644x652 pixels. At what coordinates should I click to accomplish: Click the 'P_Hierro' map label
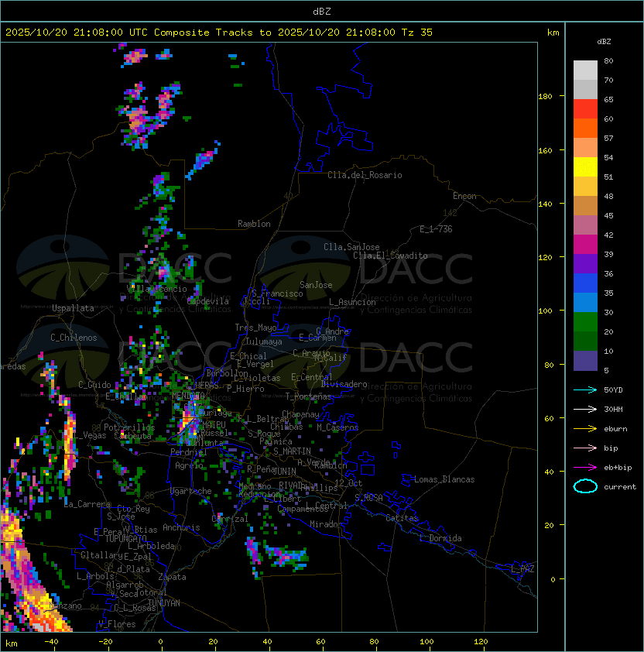[x=245, y=389]
